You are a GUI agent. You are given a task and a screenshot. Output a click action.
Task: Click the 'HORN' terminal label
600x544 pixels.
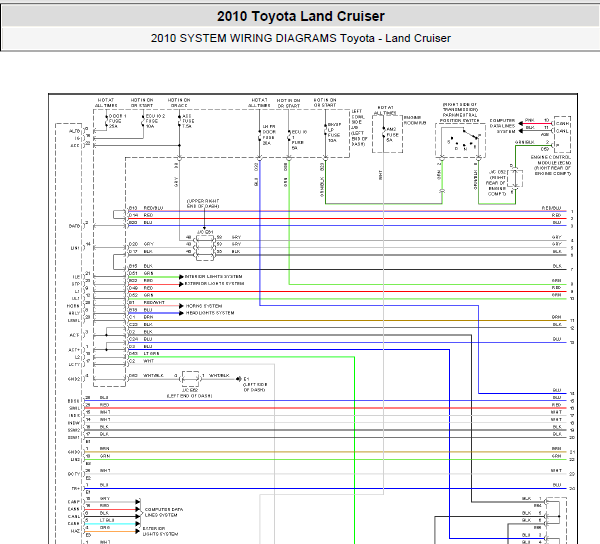click(x=73, y=306)
